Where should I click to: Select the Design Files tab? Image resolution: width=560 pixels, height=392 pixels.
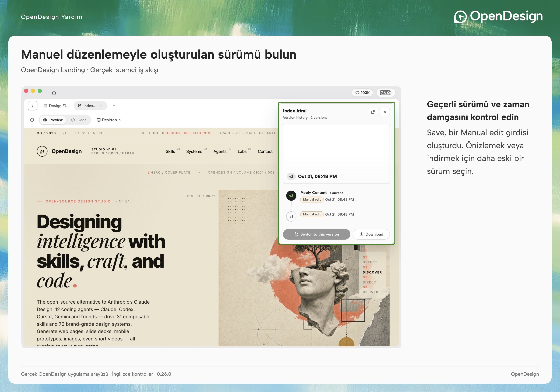pyautogui.click(x=56, y=106)
